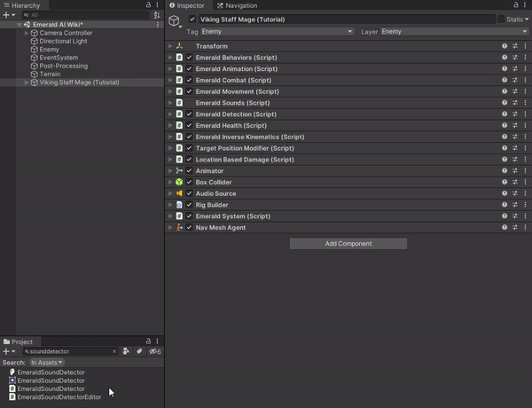Image resolution: width=532 pixels, height=408 pixels.
Task: Select EmeraldSoundDetectorEditor in search results
Action: pos(59,397)
